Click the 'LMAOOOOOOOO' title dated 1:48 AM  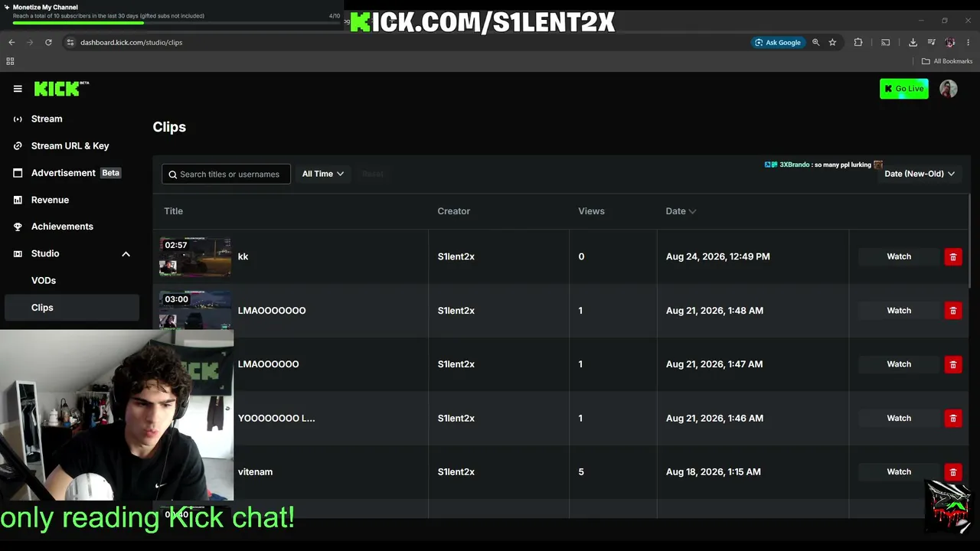[x=272, y=311]
